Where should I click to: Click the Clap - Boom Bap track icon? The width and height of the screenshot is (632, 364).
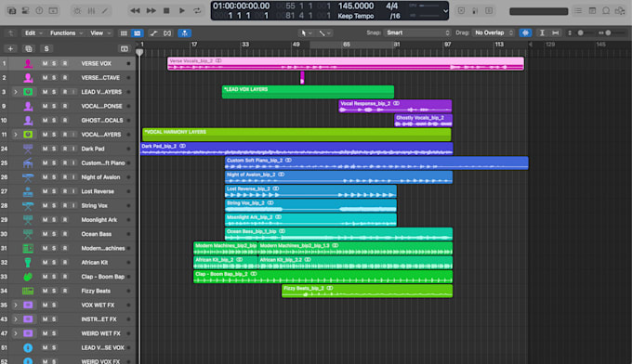28,277
